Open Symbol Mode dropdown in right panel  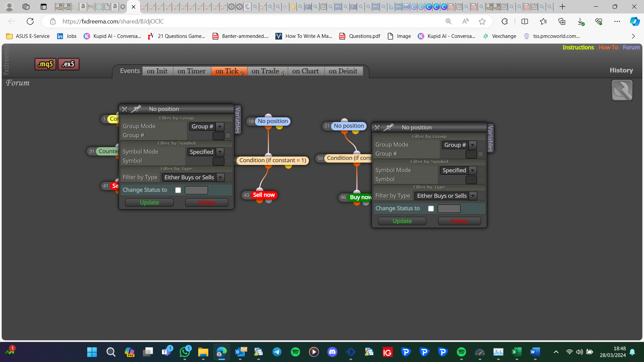click(458, 170)
